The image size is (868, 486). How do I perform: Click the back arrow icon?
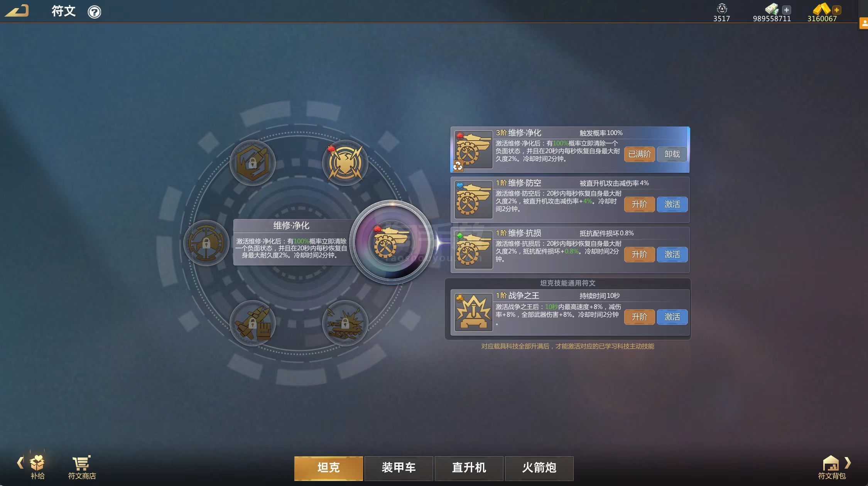tap(17, 11)
